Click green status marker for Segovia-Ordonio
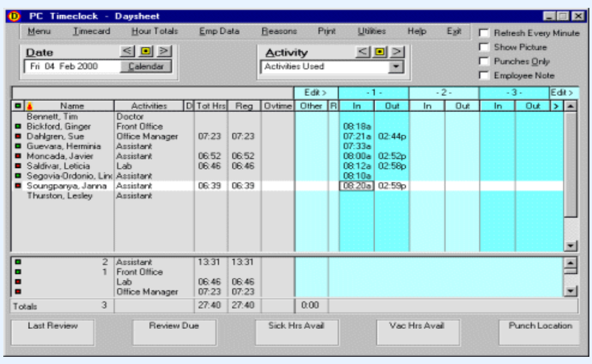This screenshot has width=592, height=364. (18, 176)
